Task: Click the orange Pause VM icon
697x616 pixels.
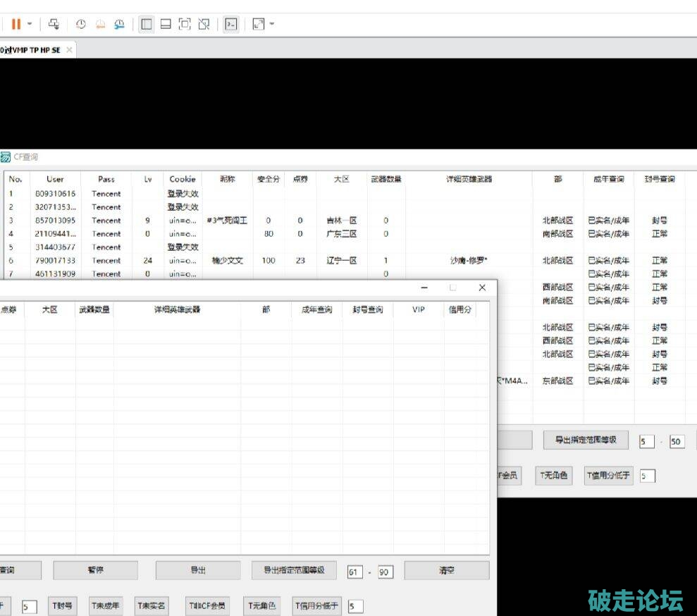Action: pos(16,24)
